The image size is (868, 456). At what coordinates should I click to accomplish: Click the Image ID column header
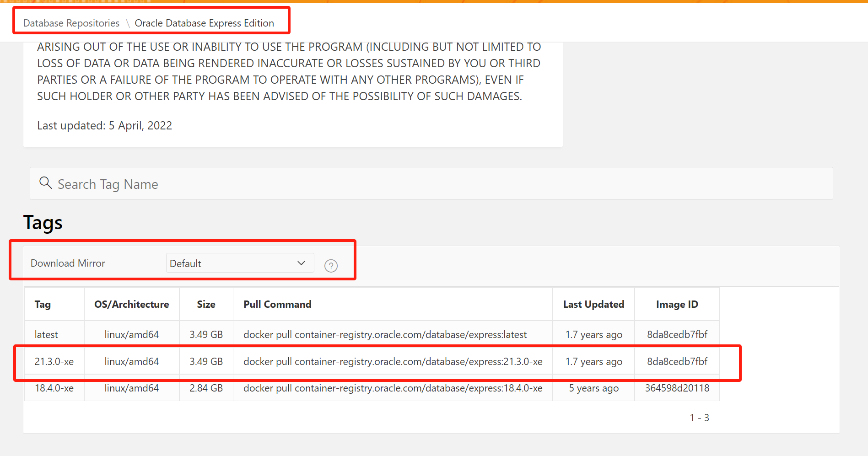point(677,305)
